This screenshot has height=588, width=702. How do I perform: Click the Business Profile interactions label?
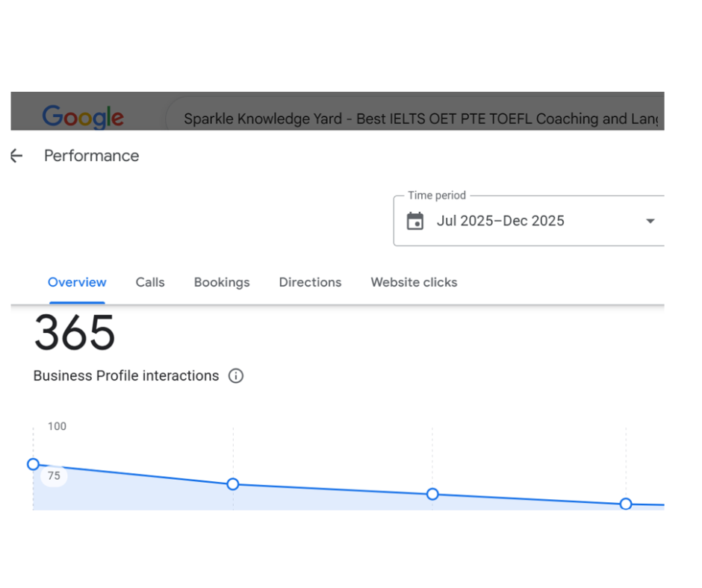(x=126, y=376)
